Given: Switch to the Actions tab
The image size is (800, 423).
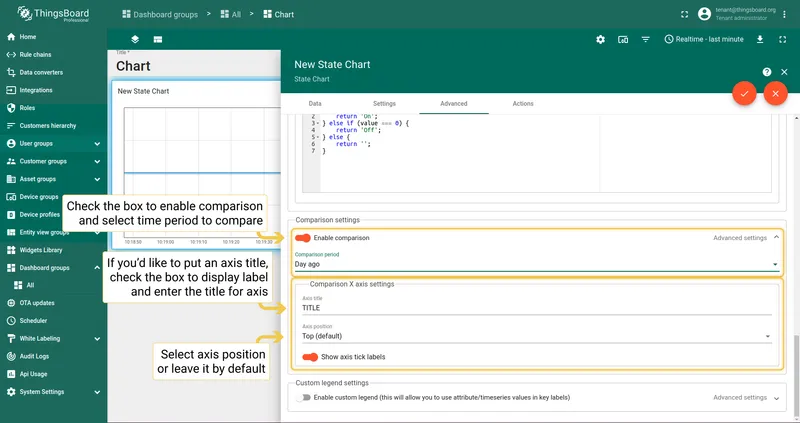Looking at the screenshot, I should (523, 104).
